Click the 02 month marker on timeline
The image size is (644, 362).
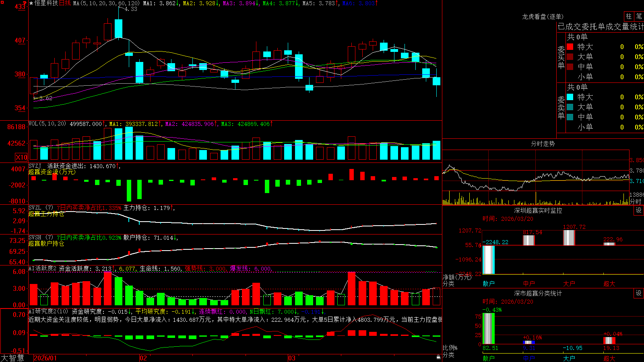(x=143, y=358)
